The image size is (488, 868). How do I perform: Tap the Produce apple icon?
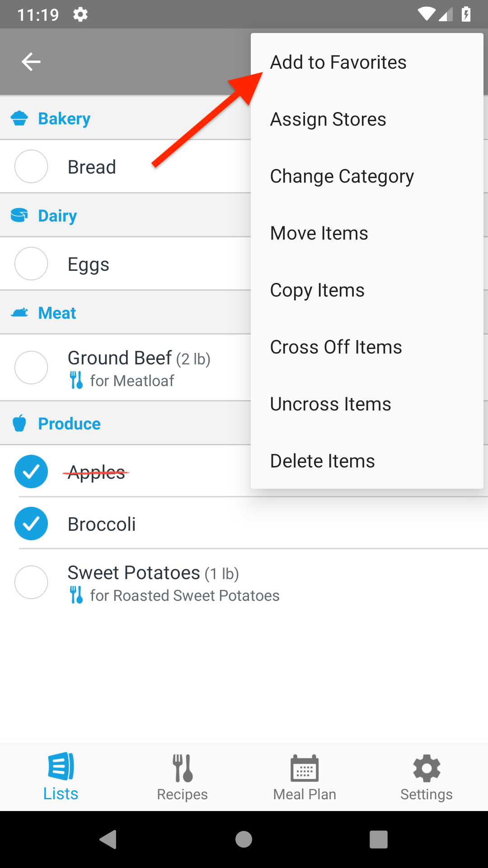click(19, 424)
